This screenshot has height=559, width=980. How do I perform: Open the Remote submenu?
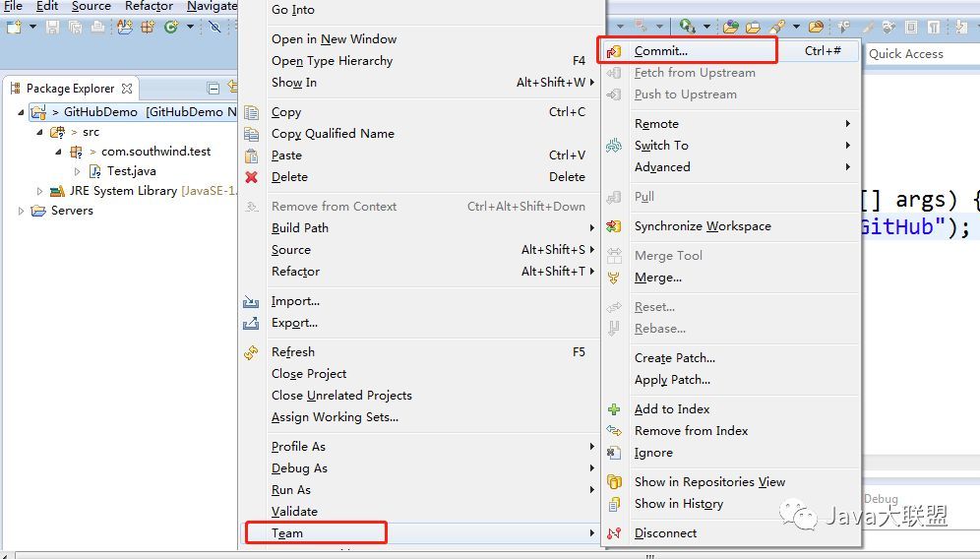click(731, 124)
